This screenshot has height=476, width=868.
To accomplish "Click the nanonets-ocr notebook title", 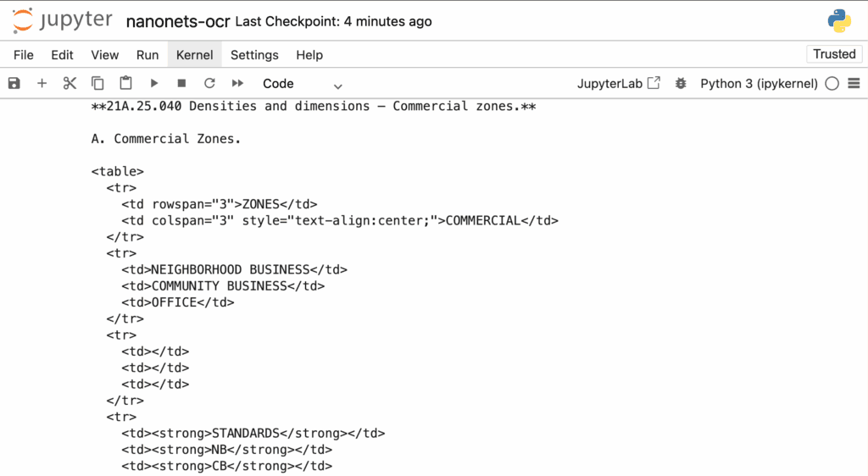I will click(178, 21).
